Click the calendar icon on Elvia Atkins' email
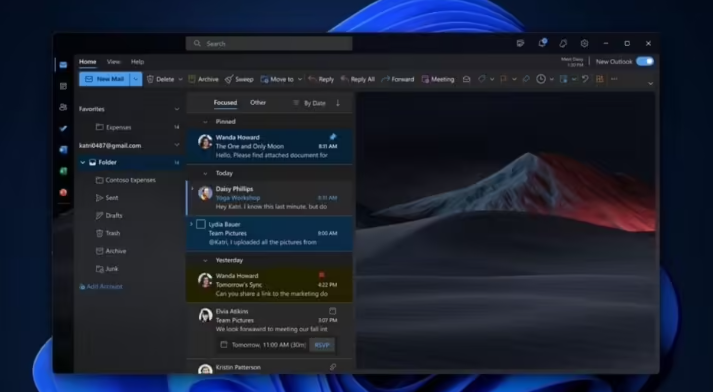 tap(332, 311)
